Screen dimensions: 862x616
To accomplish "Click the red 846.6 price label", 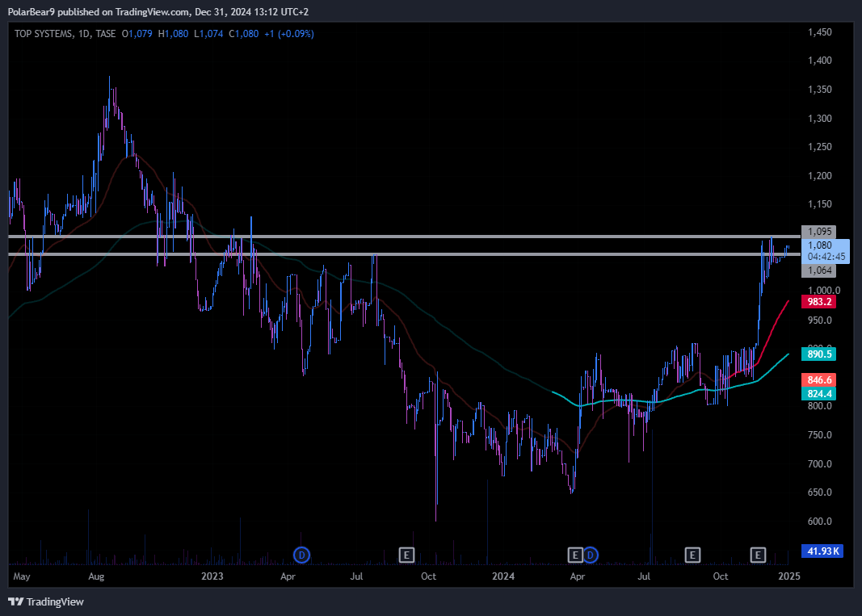I will (818, 379).
